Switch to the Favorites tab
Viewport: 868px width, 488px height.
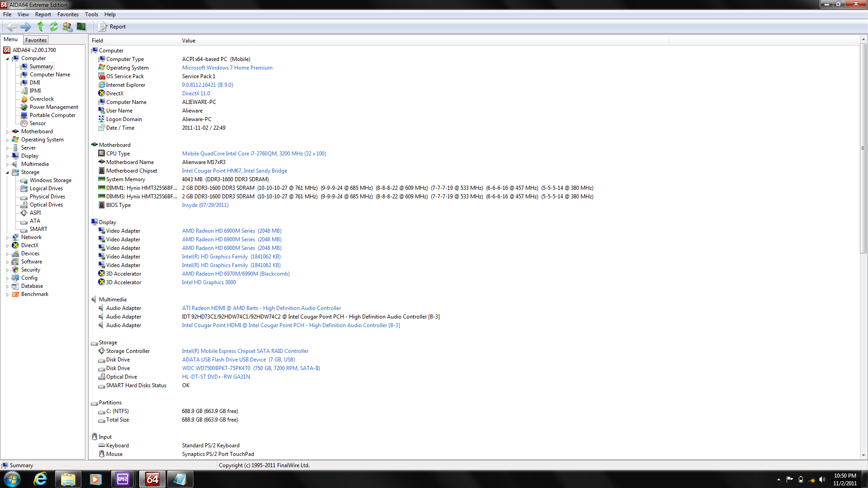pyautogui.click(x=36, y=40)
